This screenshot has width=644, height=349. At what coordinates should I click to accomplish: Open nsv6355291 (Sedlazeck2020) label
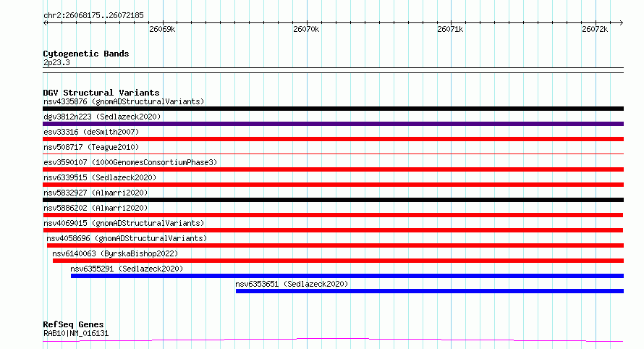coord(127,269)
